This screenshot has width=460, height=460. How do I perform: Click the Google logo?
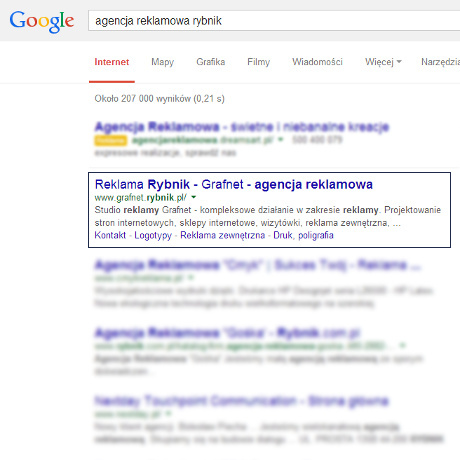tap(42, 21)
